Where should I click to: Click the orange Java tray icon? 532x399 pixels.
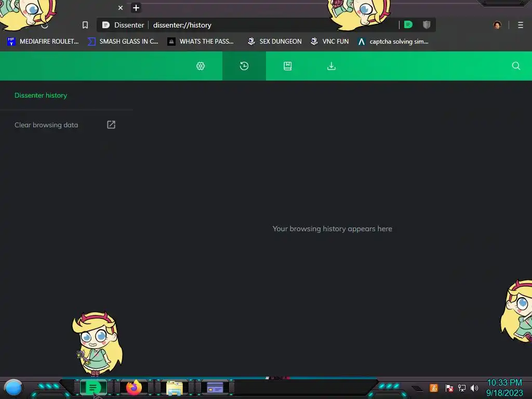tap(434, 388)
